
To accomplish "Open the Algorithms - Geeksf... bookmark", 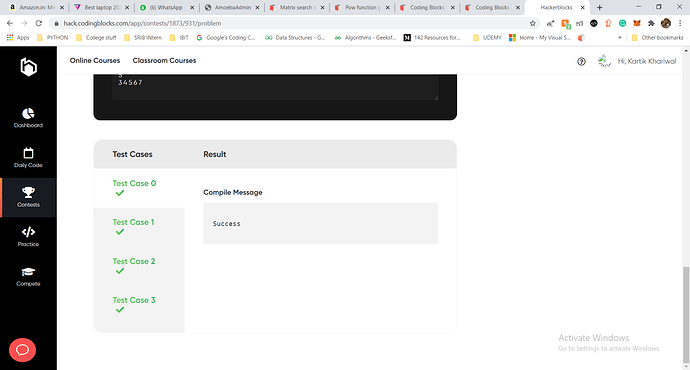I will [x=365, y=38].
